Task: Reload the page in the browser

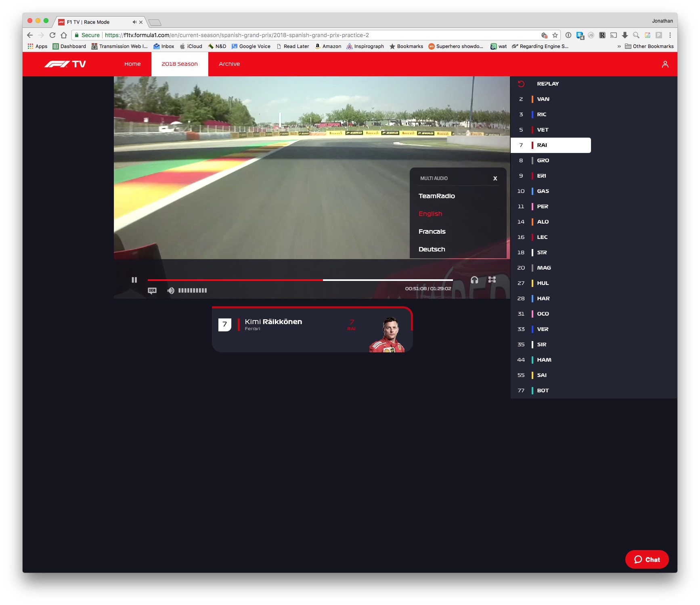Action: (x=52, y=35)
